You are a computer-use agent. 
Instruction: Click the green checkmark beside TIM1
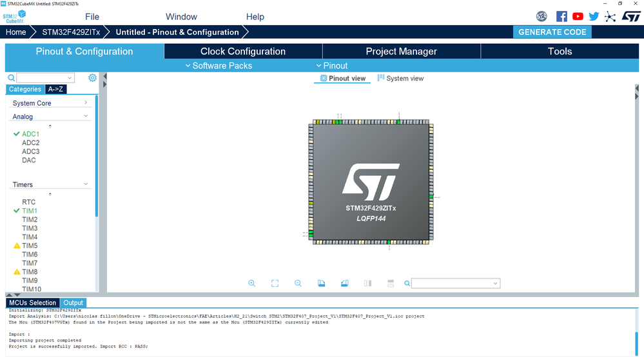(16, 211)
